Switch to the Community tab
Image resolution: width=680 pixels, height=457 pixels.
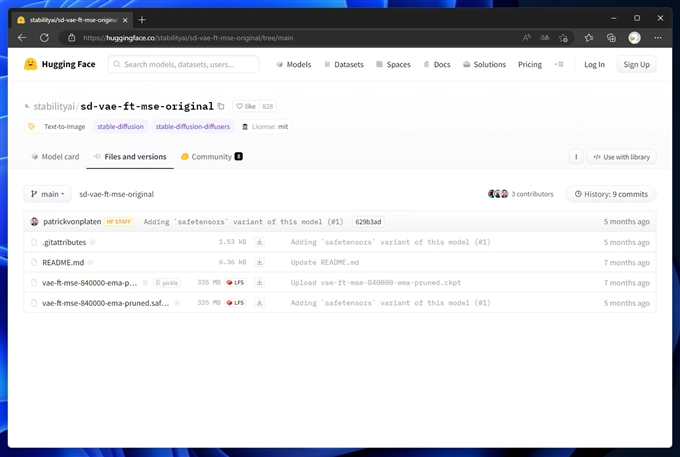click(212, 157)
